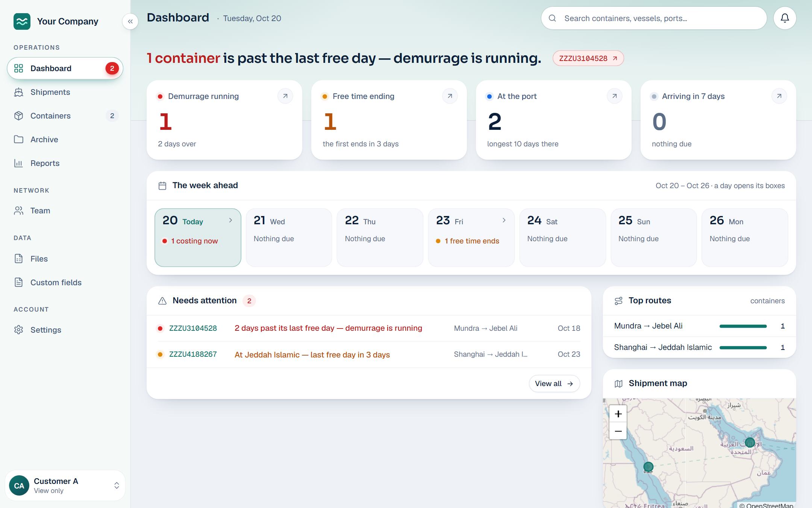
Task: Select Dashboard in the sidebar
Action: point(65,68)
